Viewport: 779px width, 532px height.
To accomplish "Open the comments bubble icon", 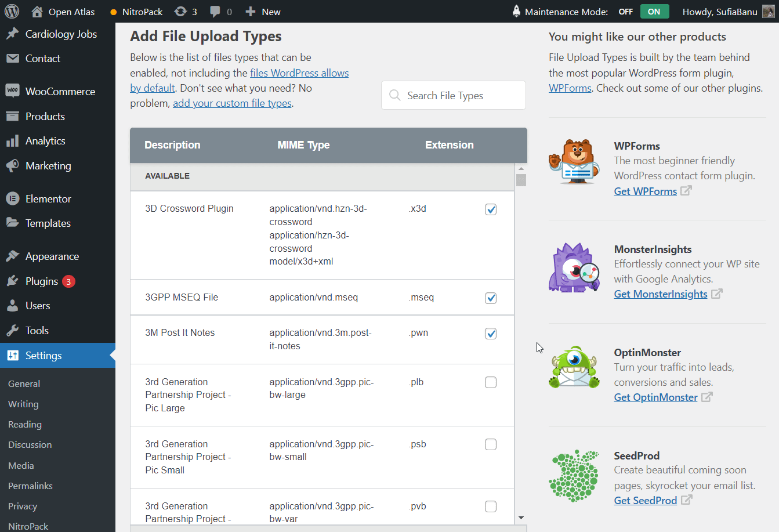I will point(215,12).
